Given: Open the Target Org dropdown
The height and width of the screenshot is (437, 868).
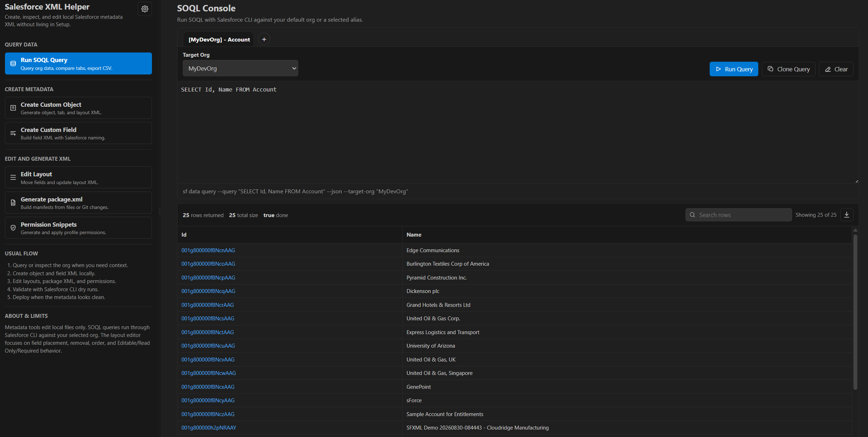Looking at the screenshot, I should (240, 68).
